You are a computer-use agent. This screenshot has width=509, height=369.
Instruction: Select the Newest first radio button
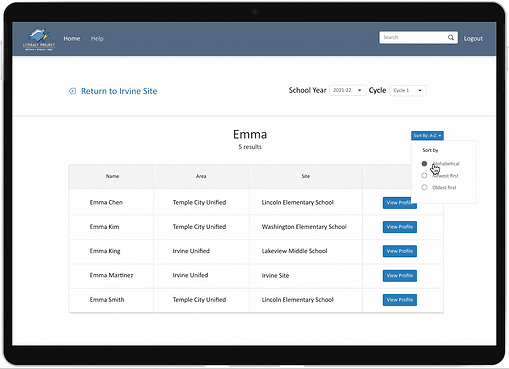(424, 176)
